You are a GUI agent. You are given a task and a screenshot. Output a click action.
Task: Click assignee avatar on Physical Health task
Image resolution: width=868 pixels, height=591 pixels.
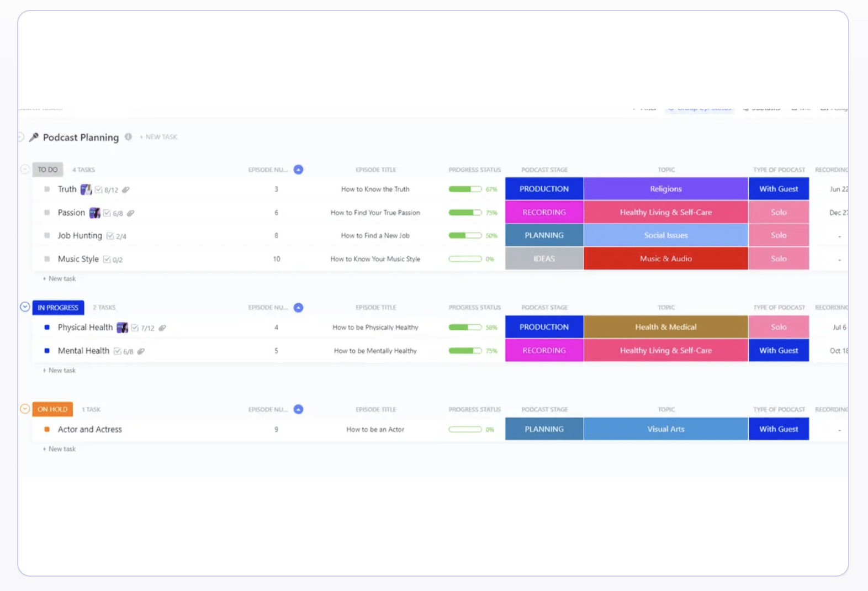[x=123, y=328]
